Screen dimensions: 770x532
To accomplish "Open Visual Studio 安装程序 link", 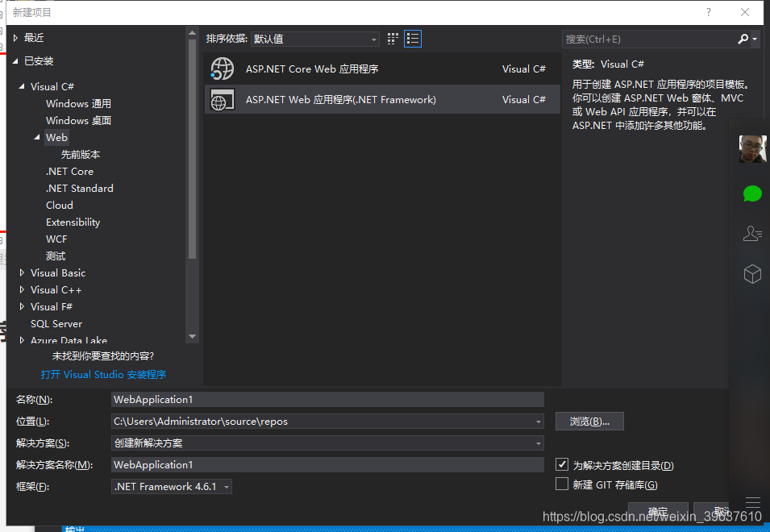I will pyautogui.click(x=103, y=375).
